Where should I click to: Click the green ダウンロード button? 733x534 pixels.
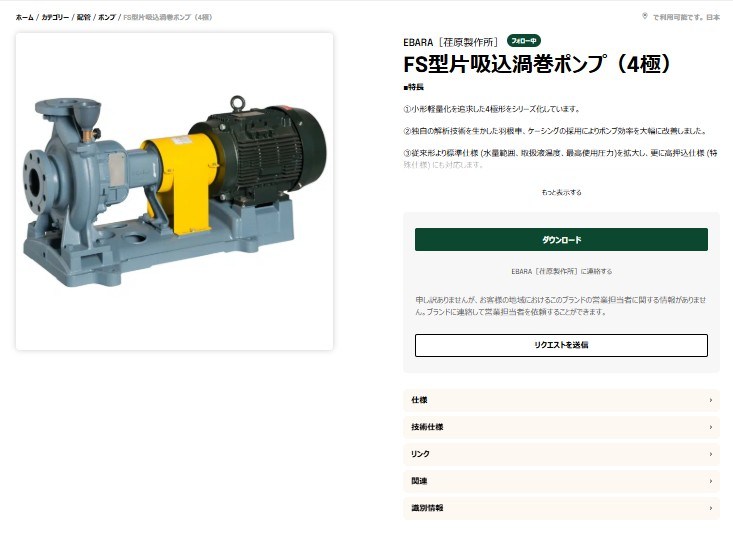(x=561, y=240)
